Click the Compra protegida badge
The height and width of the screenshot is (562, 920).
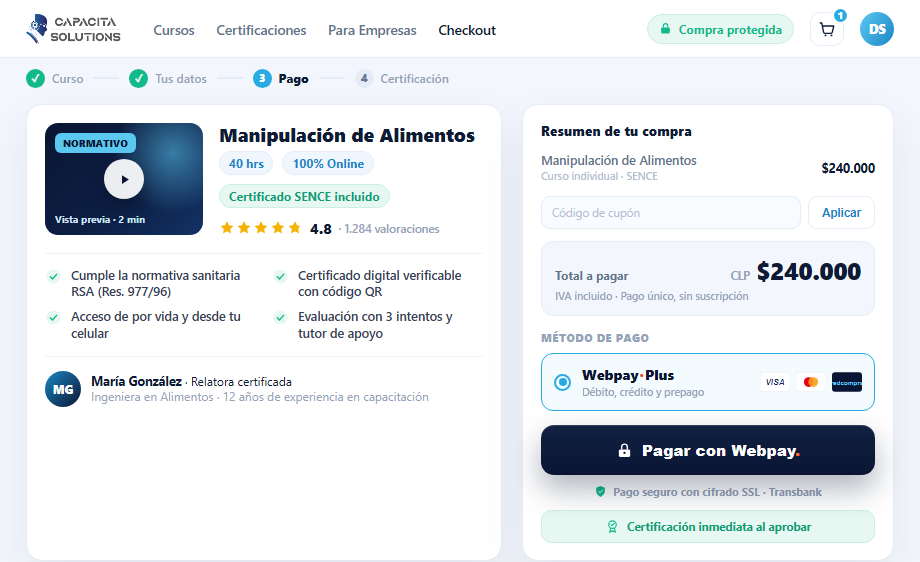721,29
